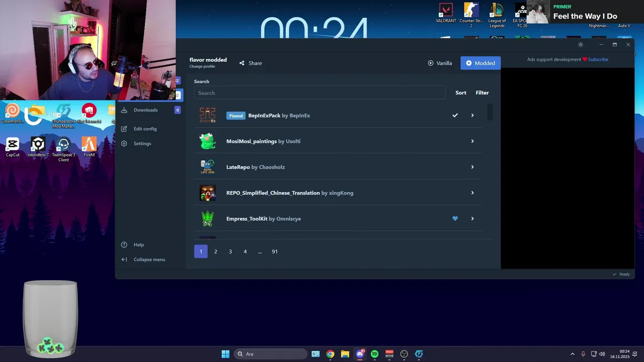Click the REPO_Simplified_Chinese_Translation thumbnail
This screenshot has height=362, width=644.
coord(207,193)
